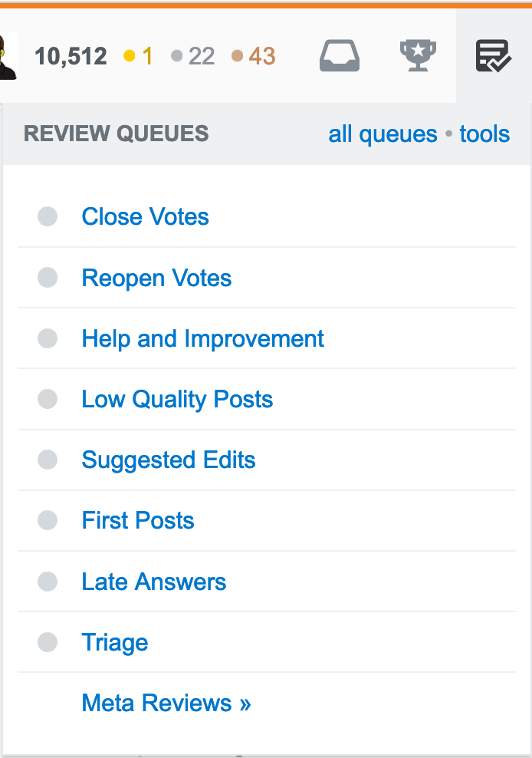532x758 pixels.
Task: Click the gray dot next to Close Votes
Action: click(47, 216)
